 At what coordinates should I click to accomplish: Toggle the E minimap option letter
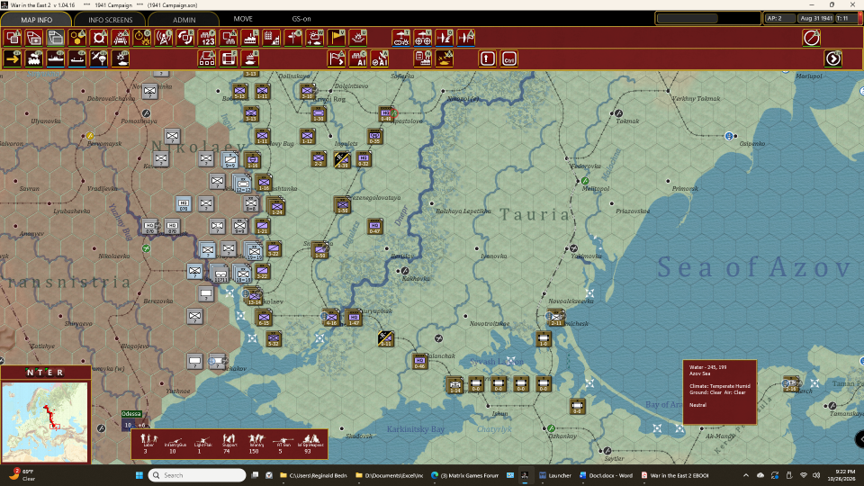tap(50, 372)
